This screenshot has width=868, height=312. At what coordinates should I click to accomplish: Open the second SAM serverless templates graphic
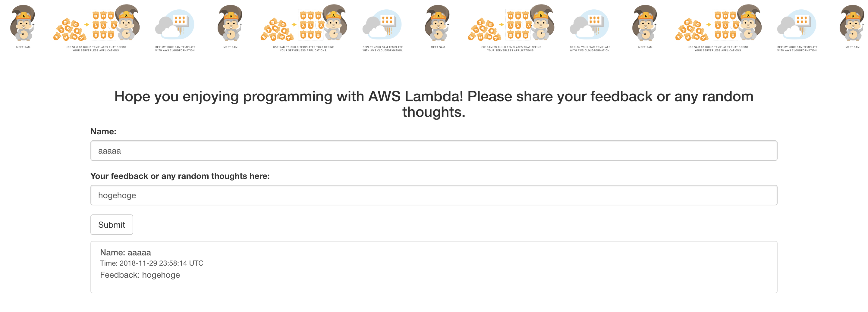[303, 23]
